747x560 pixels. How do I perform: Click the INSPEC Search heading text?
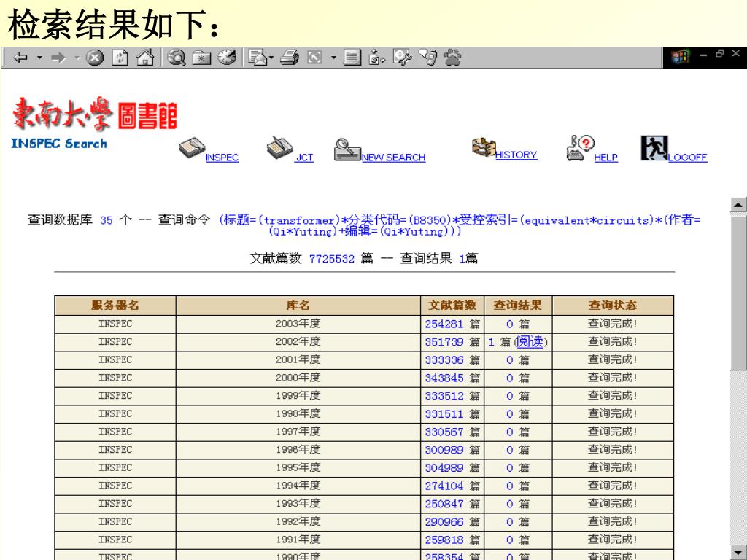tap(59, 144)
